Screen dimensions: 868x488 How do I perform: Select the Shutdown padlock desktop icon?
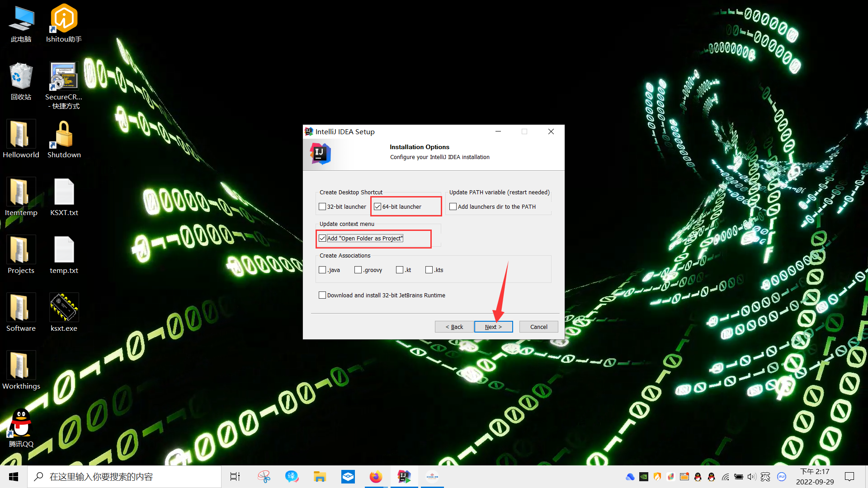click(64, 135)
